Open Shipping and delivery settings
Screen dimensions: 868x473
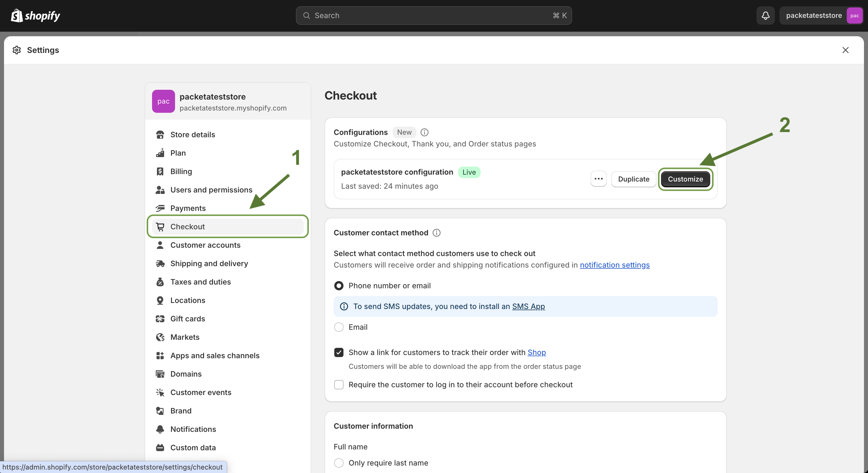pos(228,264)
